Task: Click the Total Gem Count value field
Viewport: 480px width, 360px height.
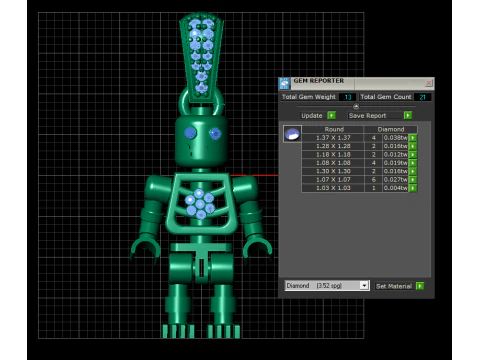Action: (x=422, y=97)
